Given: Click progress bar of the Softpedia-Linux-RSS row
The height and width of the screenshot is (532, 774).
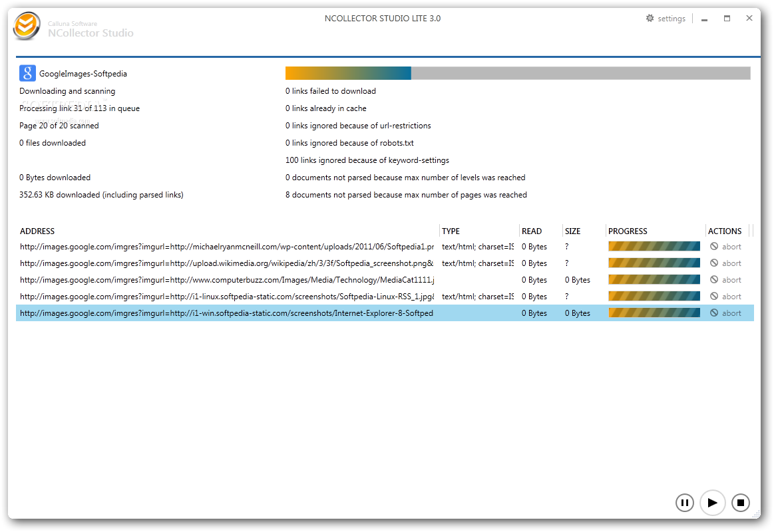Looking at the screenshot, I should 654,297.
